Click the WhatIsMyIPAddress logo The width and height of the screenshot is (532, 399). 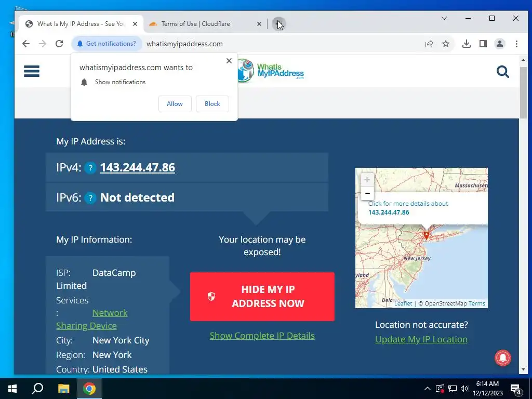pyautogui.click(x=270, y=71)
